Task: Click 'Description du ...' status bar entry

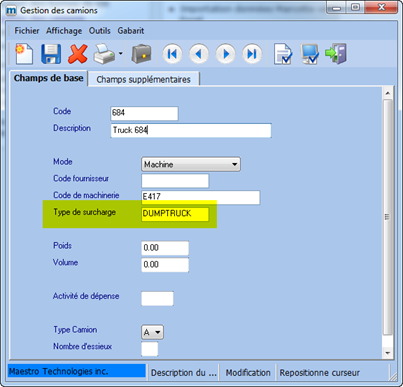Action: pyautogui.click(x=184, y=373)
